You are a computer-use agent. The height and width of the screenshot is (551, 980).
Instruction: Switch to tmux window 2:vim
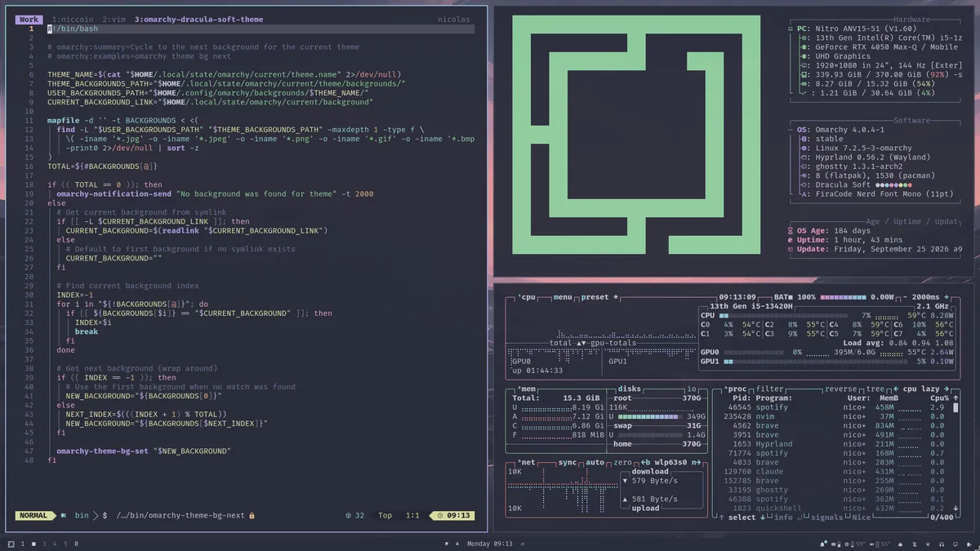tap(114, 19)
